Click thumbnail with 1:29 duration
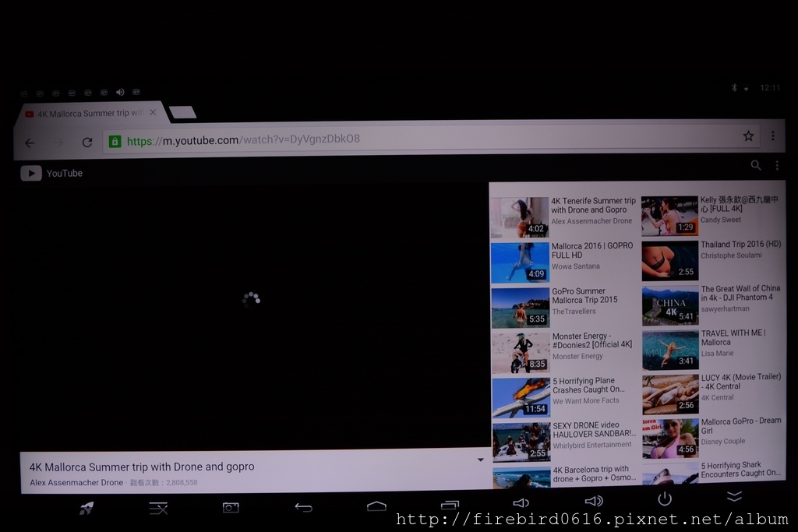798x532 pixels. tap(669, 217)
